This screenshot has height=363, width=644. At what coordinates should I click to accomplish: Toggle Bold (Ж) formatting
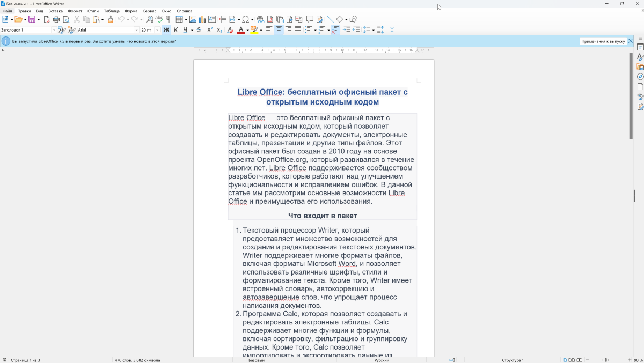click(x=166, y=30)
